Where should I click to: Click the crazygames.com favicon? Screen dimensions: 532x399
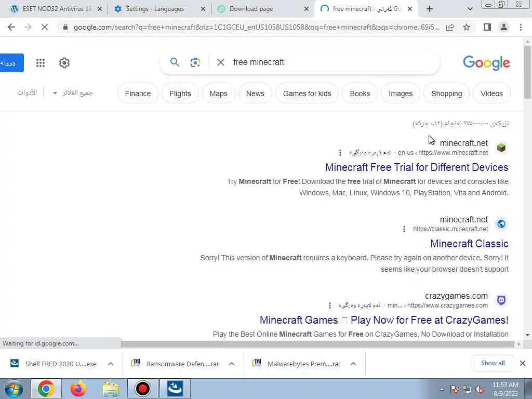point(501,300)
